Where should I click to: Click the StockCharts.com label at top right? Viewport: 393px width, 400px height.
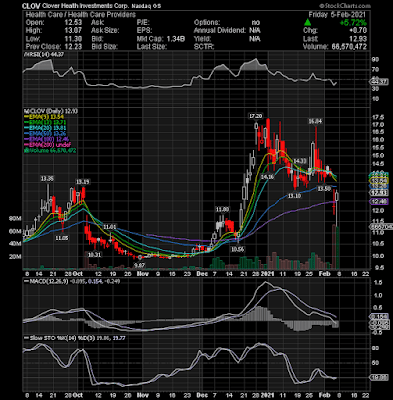(x=345, y=6)
